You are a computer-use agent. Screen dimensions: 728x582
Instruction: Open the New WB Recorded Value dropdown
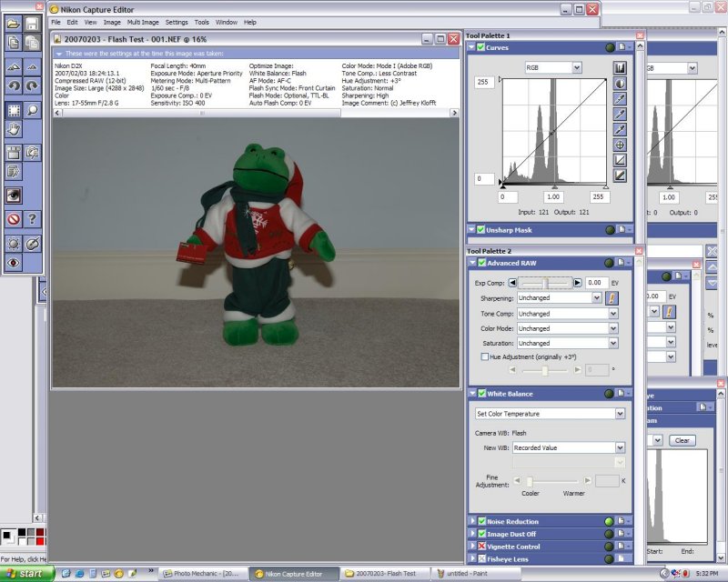(x=620, y=448)
